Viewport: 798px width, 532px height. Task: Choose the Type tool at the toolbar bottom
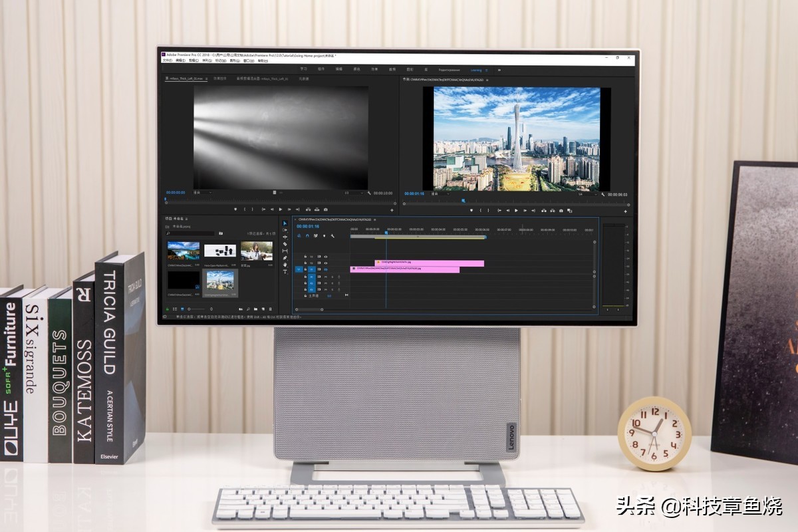click(285, 271)
